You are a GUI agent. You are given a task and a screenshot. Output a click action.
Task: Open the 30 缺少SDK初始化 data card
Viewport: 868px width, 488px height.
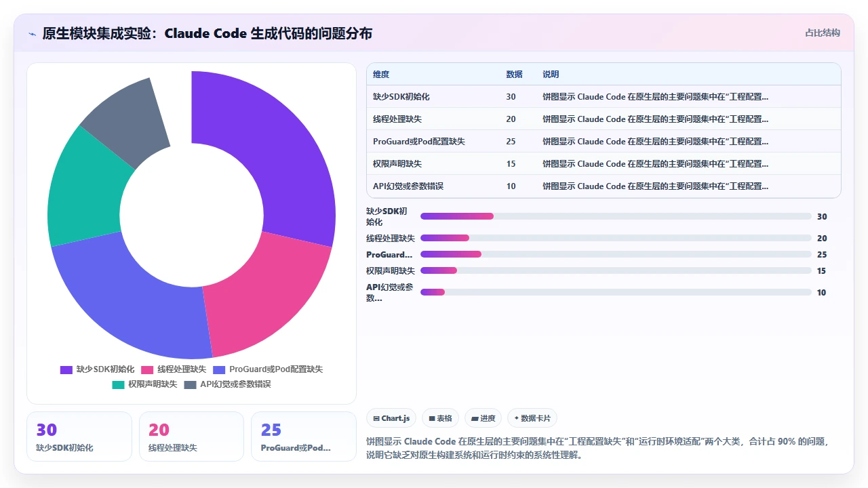click(79, 436)
